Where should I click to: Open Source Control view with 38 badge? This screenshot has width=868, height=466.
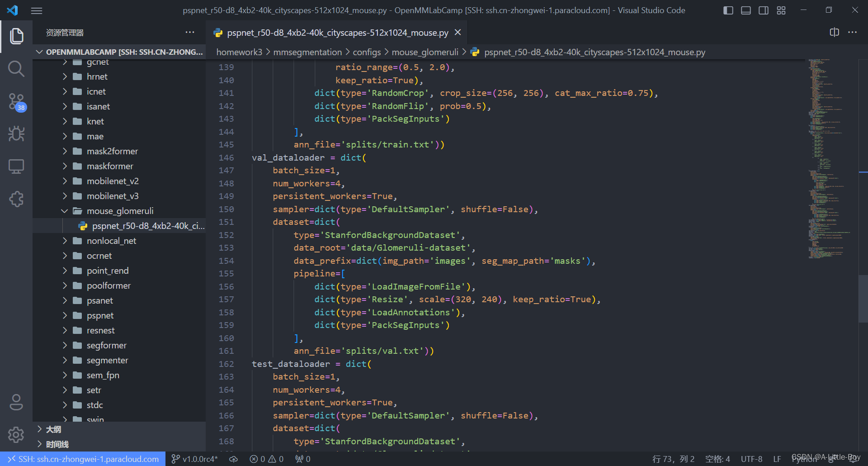pyautogui.click(x=16, y=102)
